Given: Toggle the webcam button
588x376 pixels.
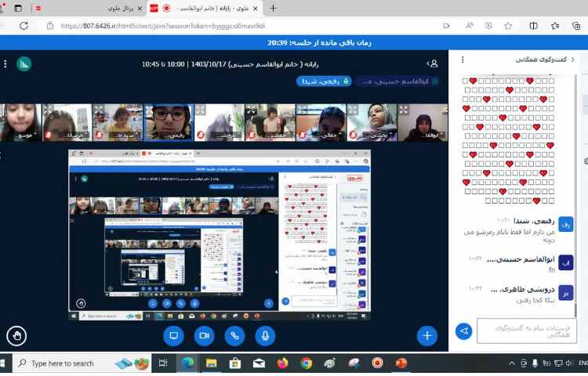Looking at the screenshot, I should click(x=204, y=335).
